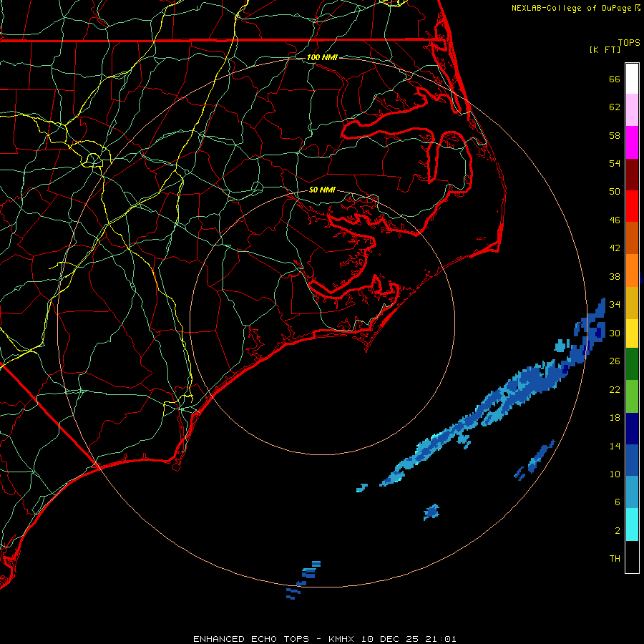The width and height of the screenshot is (644, 644).
Task: Click the dark green 26 kft legend swatch
Action: tap(632, 364)
